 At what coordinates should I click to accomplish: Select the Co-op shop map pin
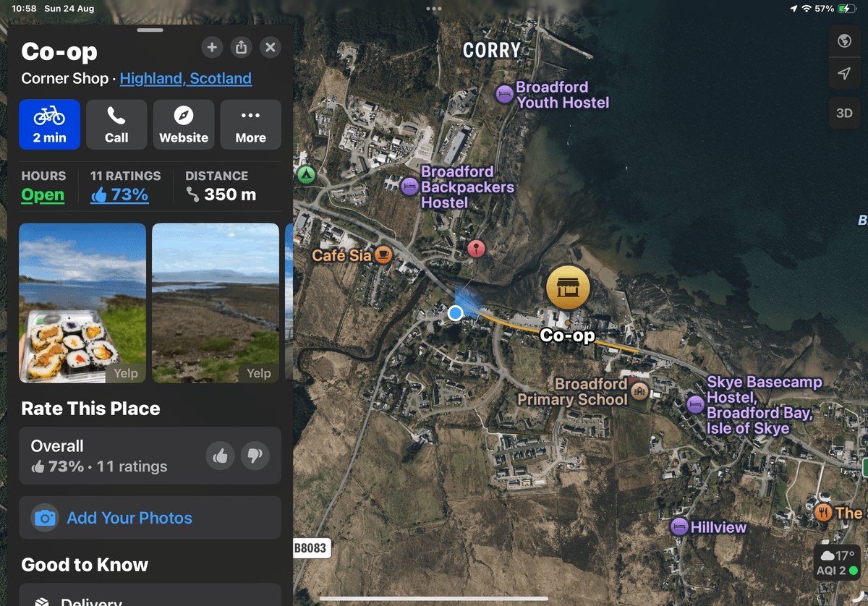(568, 288)
